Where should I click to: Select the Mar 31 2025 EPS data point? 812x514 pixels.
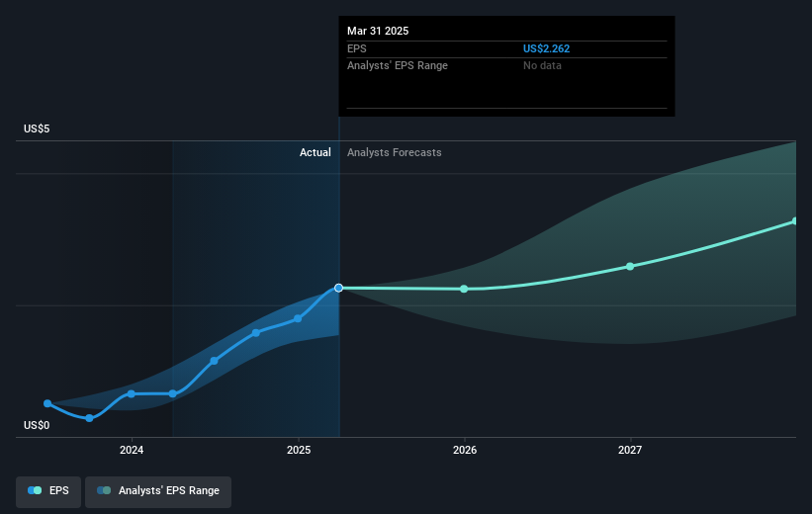coord(338,288)
